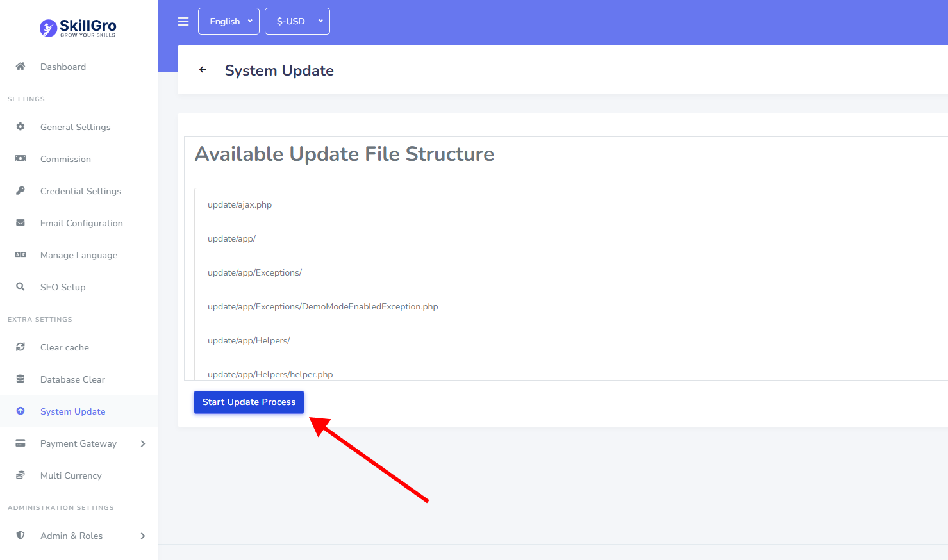
Task: Click Available Update File Structure heading
Action: (x=345, y=154)
